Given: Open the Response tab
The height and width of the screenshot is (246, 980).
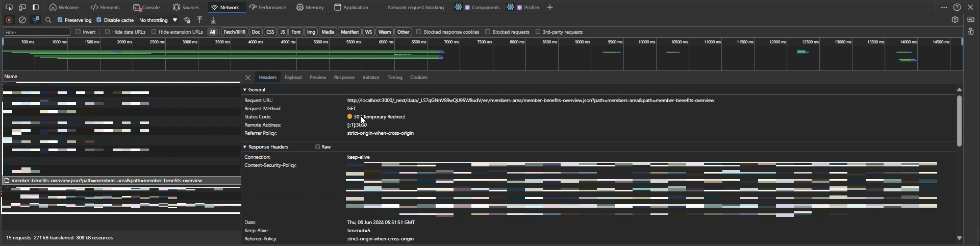Looking at the screenshot, I should click(x=344, y=78).
